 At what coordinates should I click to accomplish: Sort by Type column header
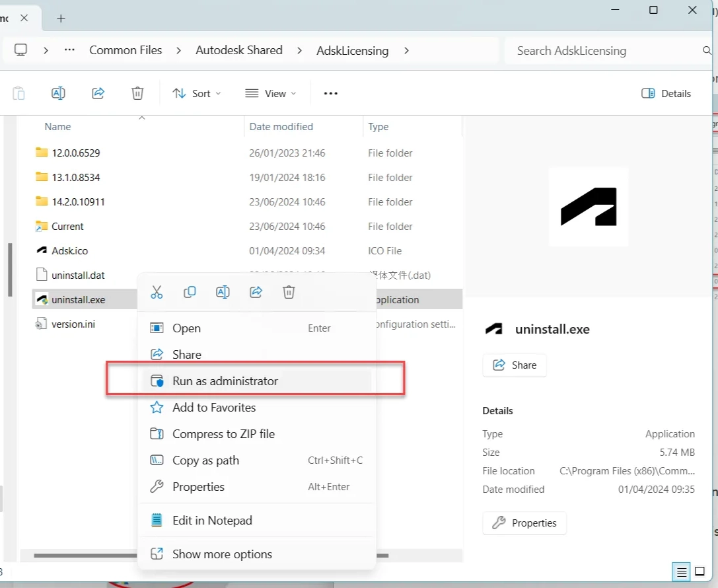pos(378,127)
